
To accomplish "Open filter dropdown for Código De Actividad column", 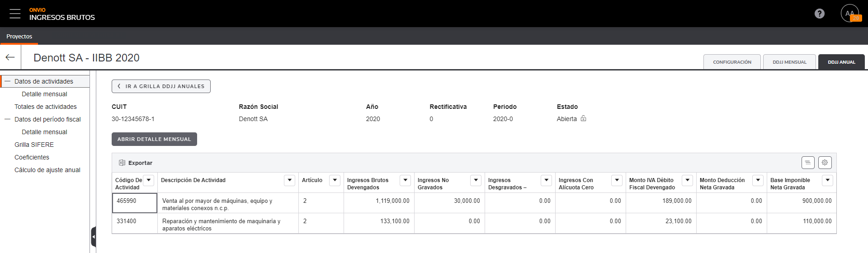I will pos(149,180).
